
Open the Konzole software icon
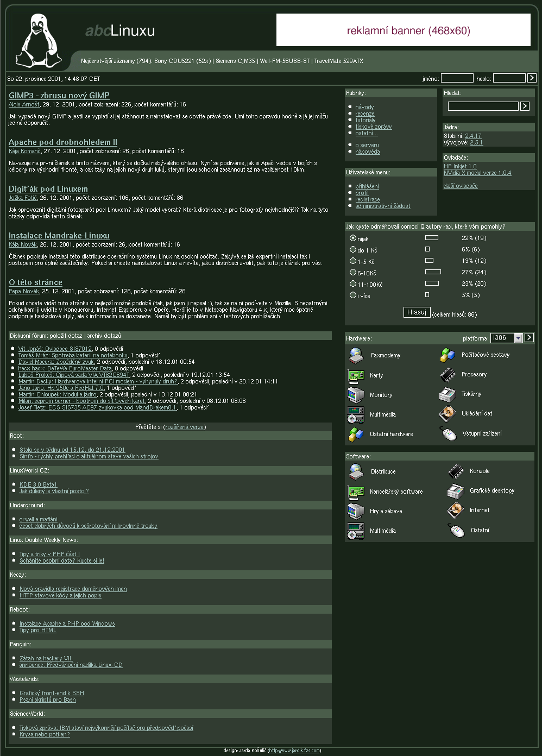click(456, 471)
